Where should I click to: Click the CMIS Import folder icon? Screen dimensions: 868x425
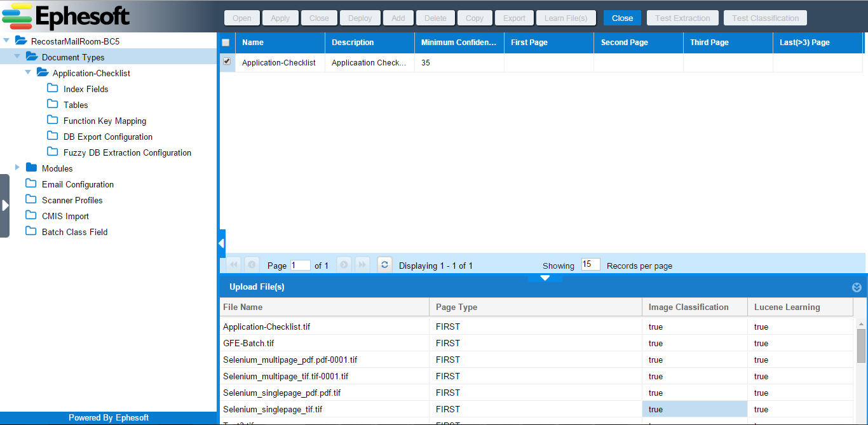pyautogui.click(x=31, y=215)
